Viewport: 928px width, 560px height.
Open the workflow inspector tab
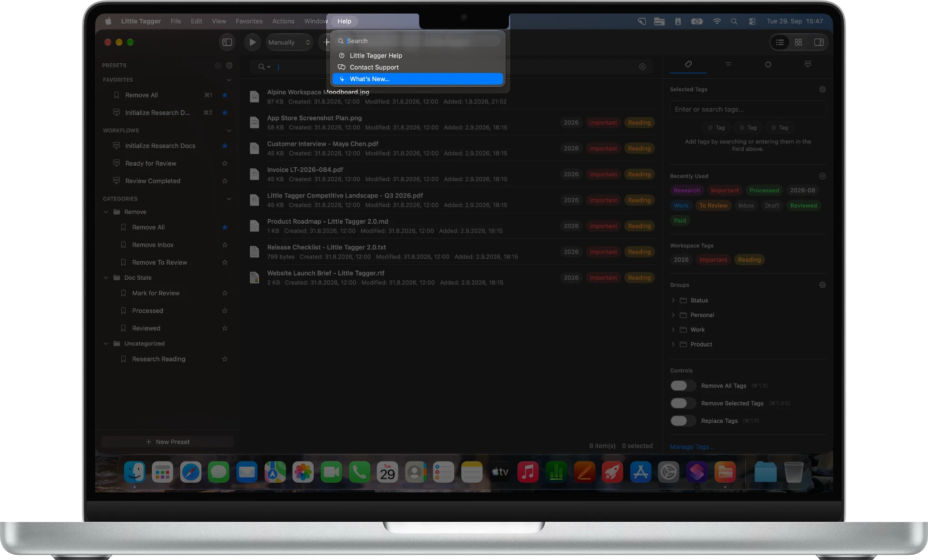808,64
